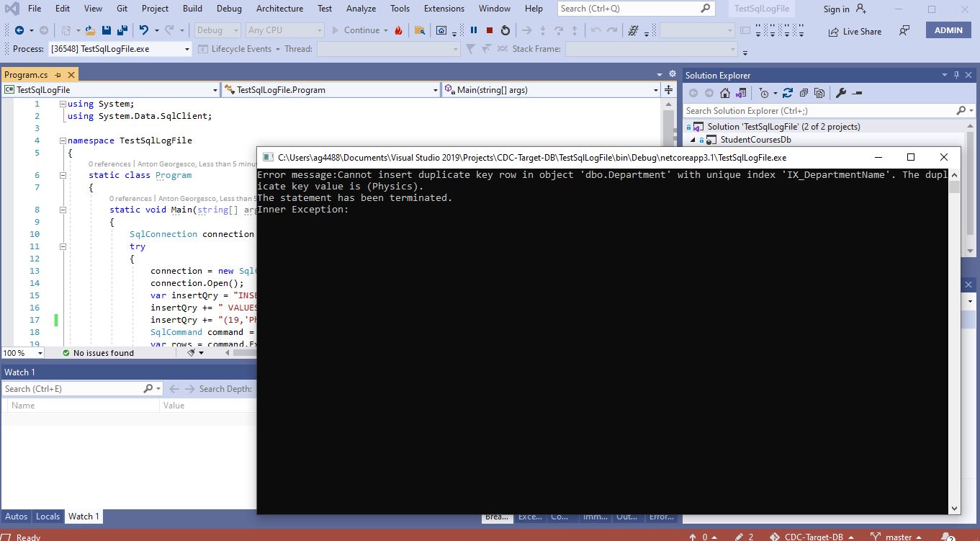Open the Extensions menu
The height and width of the screenshot is (541, 980).
click(444, 9)
